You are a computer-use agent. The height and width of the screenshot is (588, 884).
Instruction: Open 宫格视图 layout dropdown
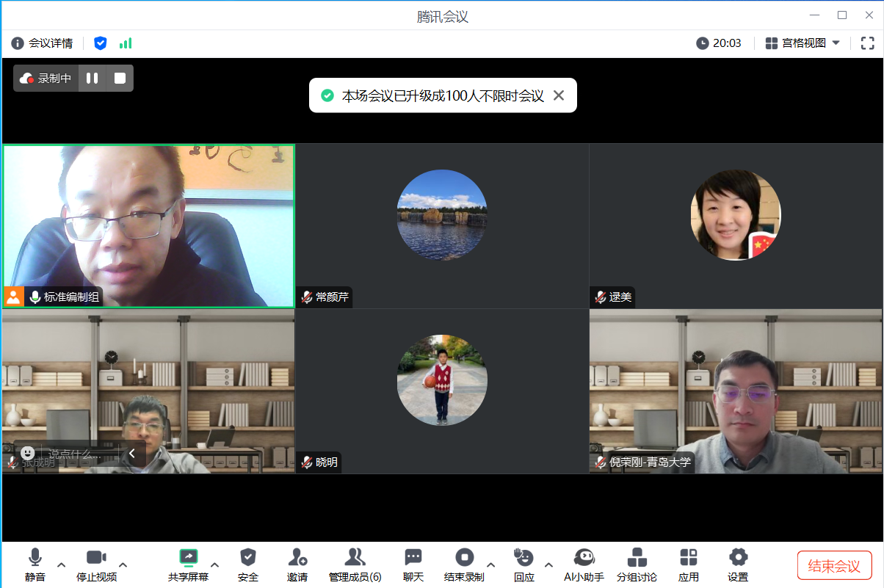tap(803, 43)
